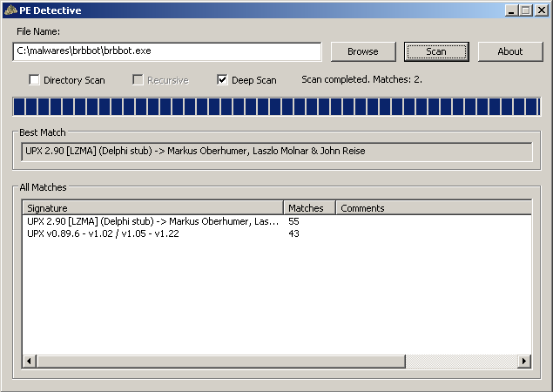The height and width of the screenshot is (392, 553).
Task: Close the PE Detective window
Action: click(539, 10)
